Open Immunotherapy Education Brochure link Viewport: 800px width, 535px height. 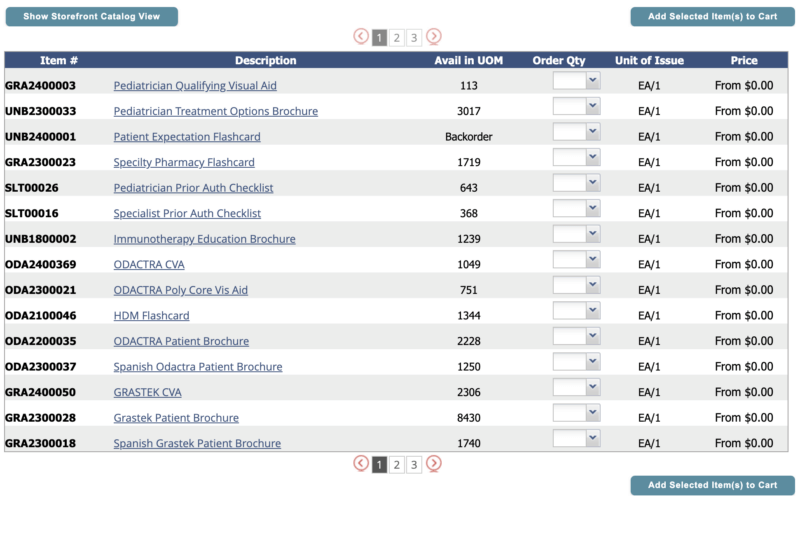[204, 239]
